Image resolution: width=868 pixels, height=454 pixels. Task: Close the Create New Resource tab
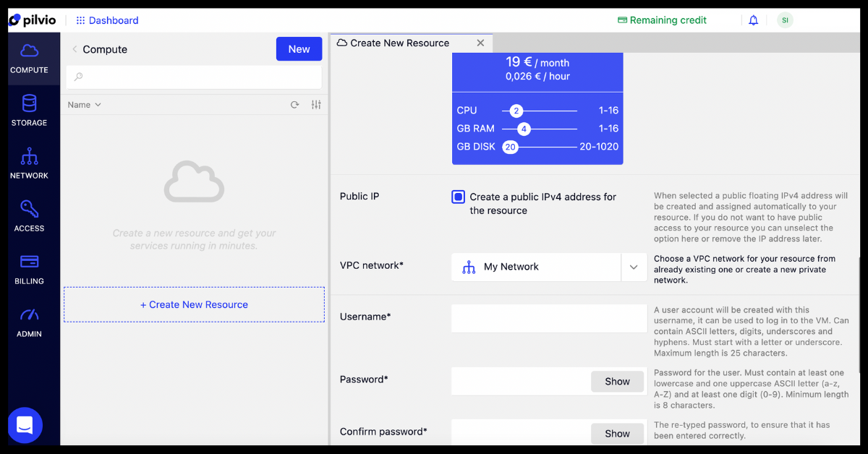480,43
